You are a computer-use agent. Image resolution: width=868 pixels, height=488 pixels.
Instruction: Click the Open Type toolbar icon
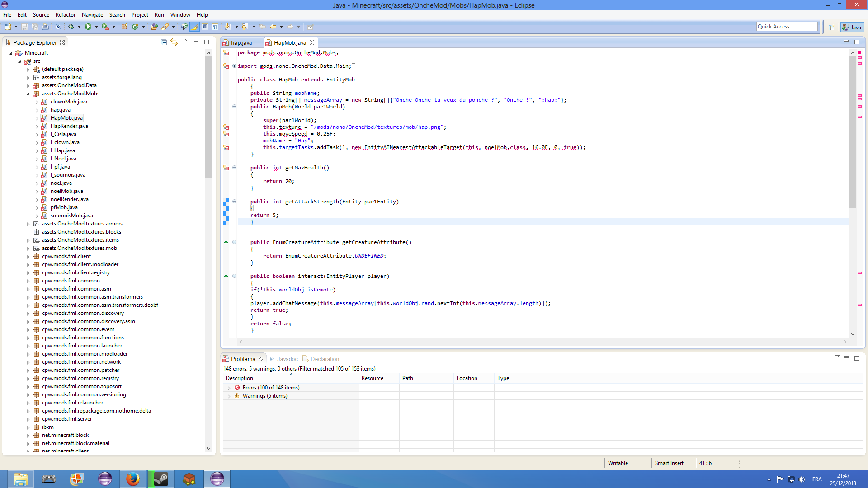click(154, 27)
